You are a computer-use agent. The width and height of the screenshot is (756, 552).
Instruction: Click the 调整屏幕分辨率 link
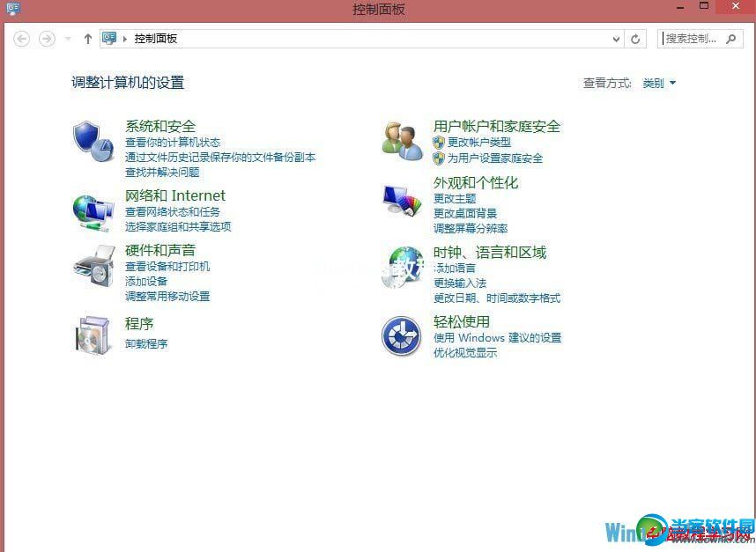[x=471, y=228]
